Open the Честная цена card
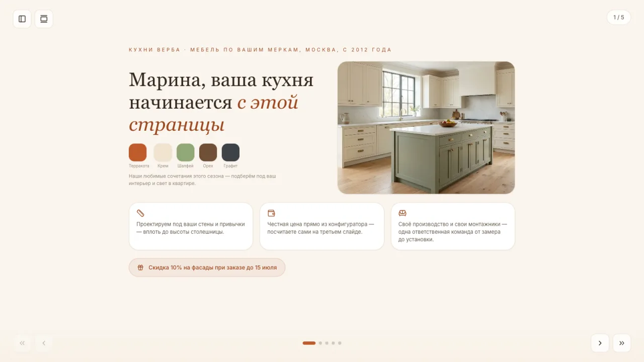644x362 pixels. click(322, 226)
